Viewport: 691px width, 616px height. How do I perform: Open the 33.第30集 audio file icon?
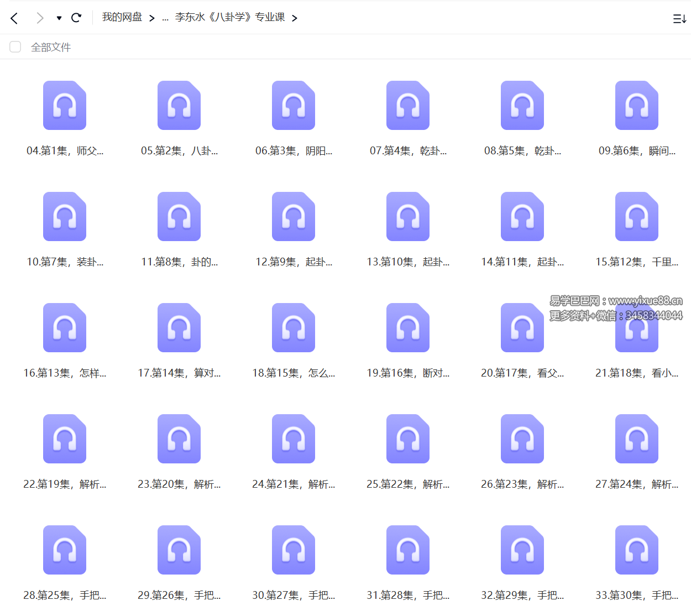(x=637, y=550)
